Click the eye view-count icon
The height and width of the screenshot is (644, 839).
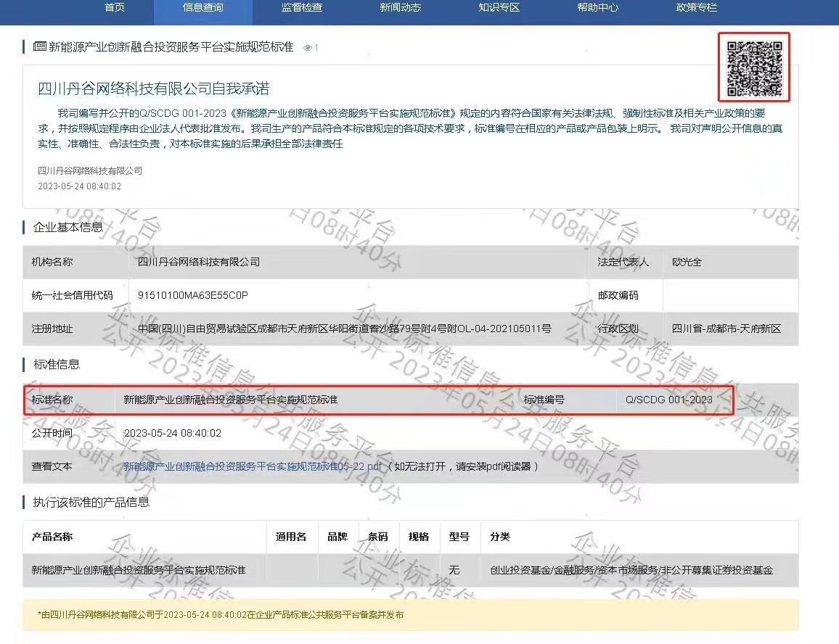click(x=308, y=48)
